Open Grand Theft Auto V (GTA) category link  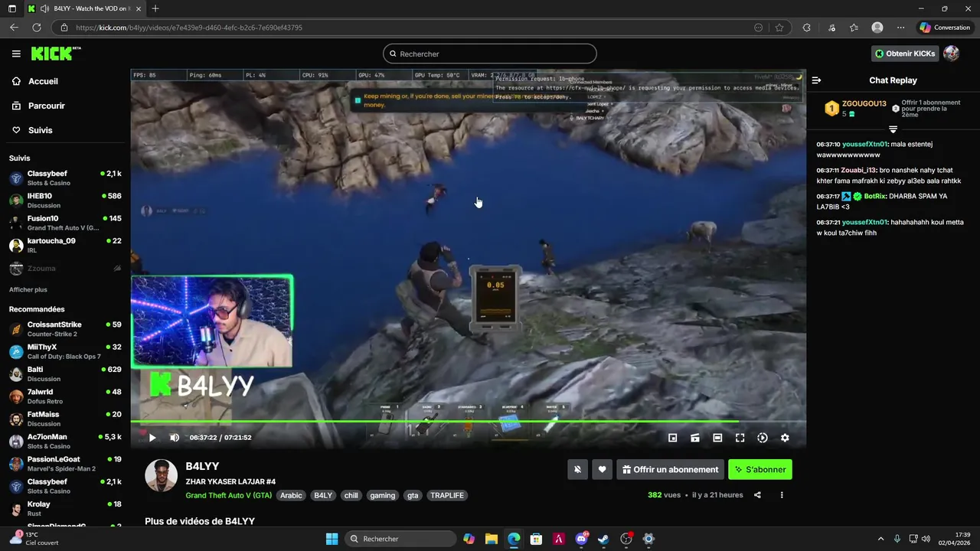pyautogui.click(x=228, y=495)
